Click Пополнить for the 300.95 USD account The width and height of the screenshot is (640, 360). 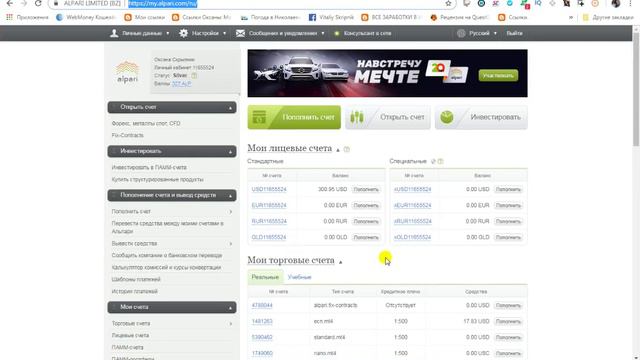366,189
